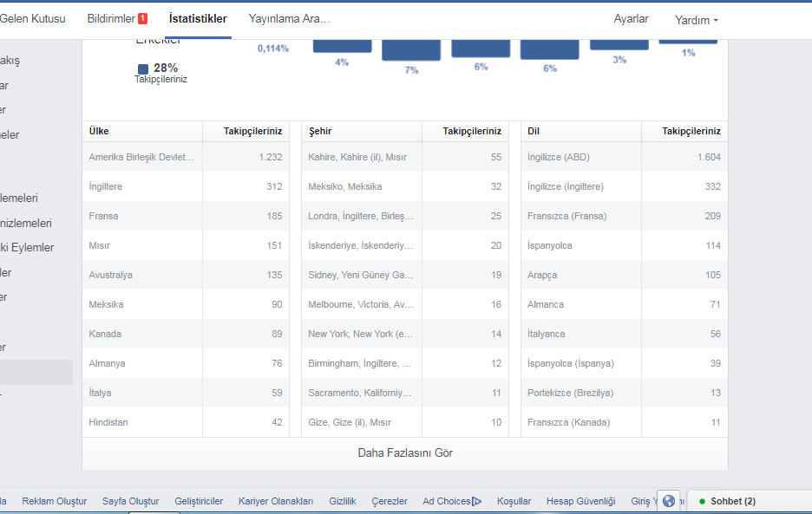Select the İtalya country row
Screen dimensions: 812x514
pos(186,393)
